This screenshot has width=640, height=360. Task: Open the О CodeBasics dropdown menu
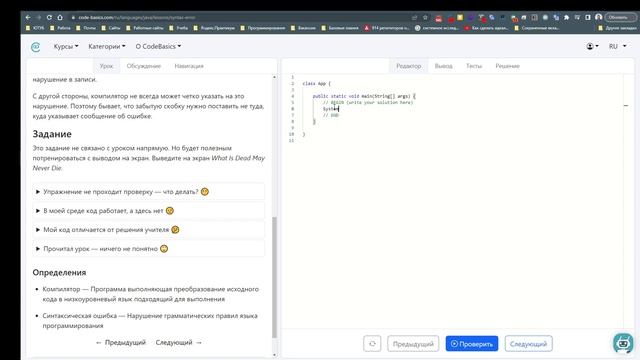[x=158, y=47]
